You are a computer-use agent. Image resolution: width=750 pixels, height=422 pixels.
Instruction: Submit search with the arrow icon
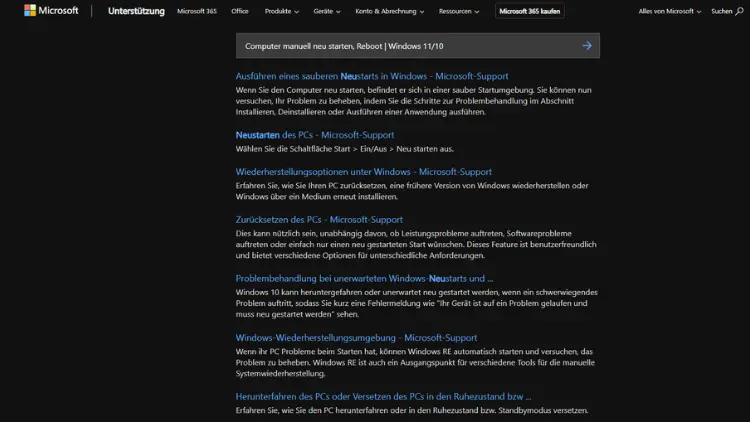pos(587,46)
